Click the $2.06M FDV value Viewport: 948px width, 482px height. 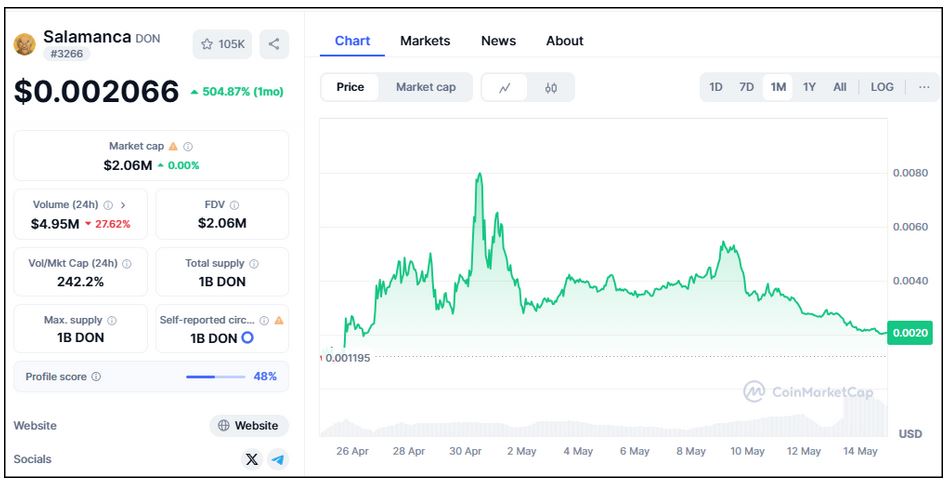[x=222, y=223]
